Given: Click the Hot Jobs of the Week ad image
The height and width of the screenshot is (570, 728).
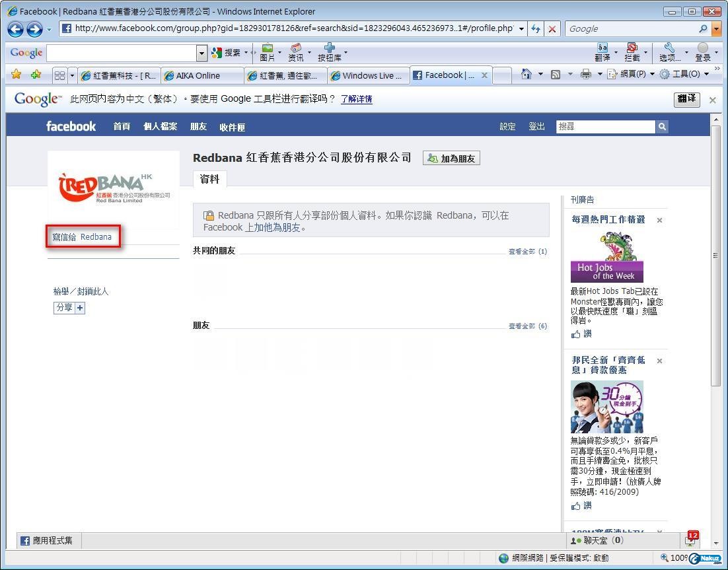Looking at the screenshot, I should pos(607,257).
